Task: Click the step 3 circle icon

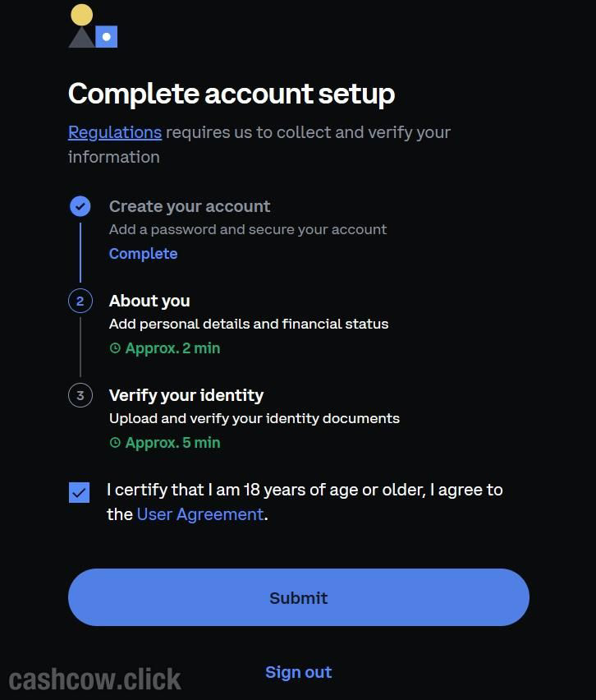Action: 80,395
